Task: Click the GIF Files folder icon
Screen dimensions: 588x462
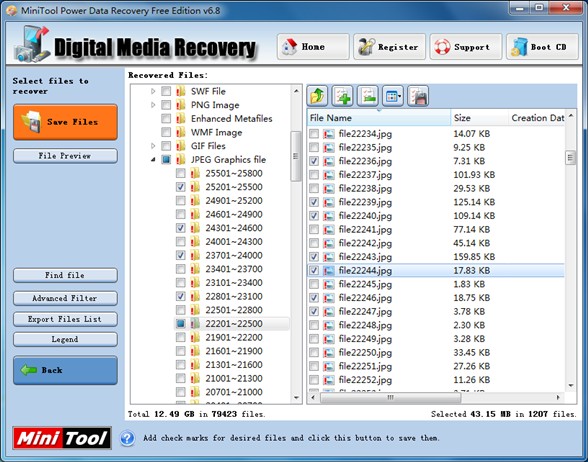Action: pos(181,146)
